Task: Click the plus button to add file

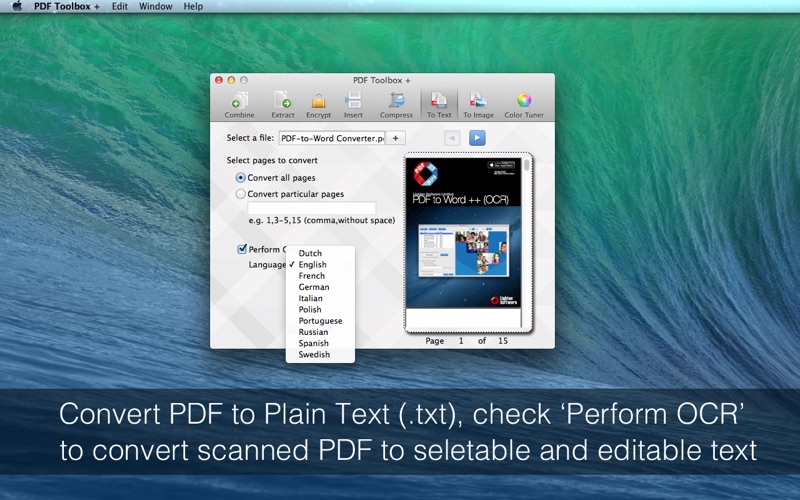Action: [x=395, y=138]
